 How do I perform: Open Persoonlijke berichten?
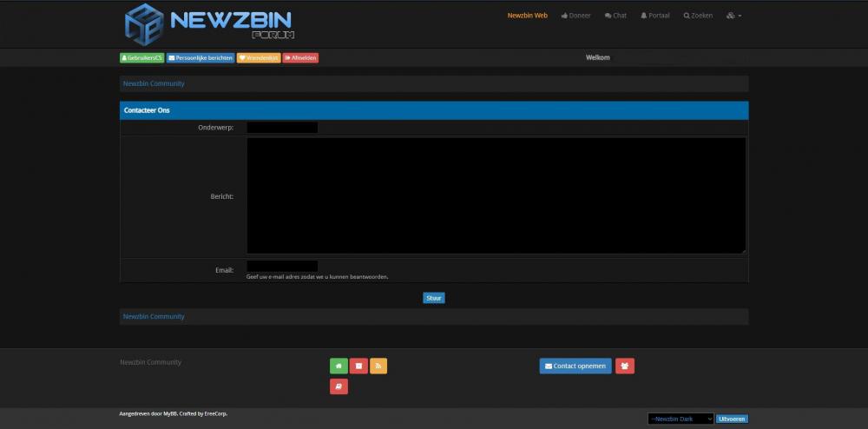coord(200,58)
